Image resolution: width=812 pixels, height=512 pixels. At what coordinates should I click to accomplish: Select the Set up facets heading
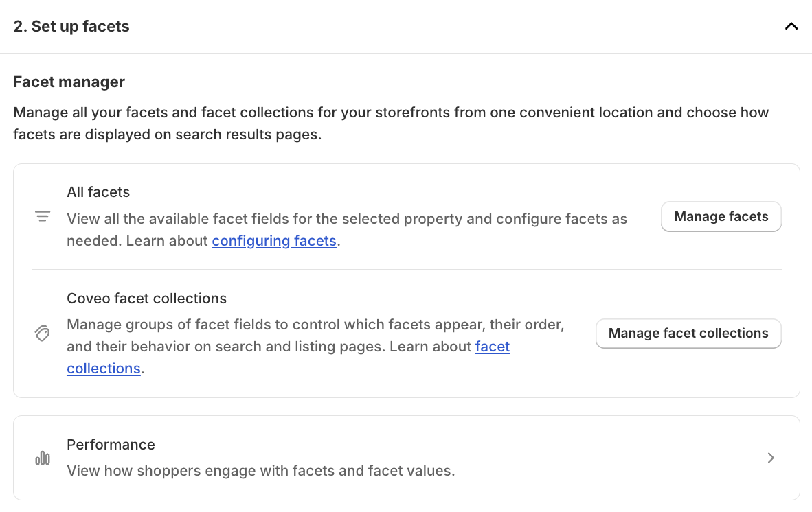71,26
